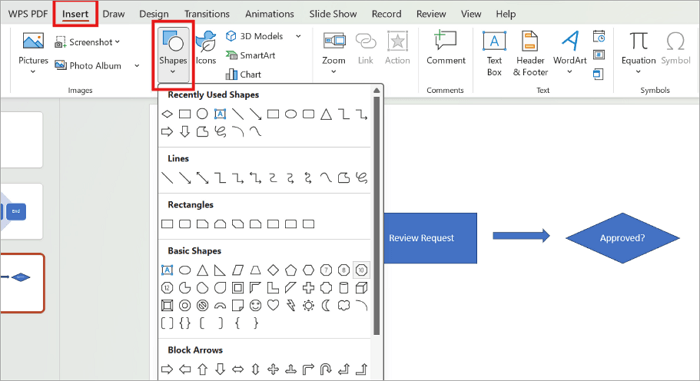The width and height of the screenshot is (700, 381).
Task: Select the sun shape
Action: (x=308, y=306)
